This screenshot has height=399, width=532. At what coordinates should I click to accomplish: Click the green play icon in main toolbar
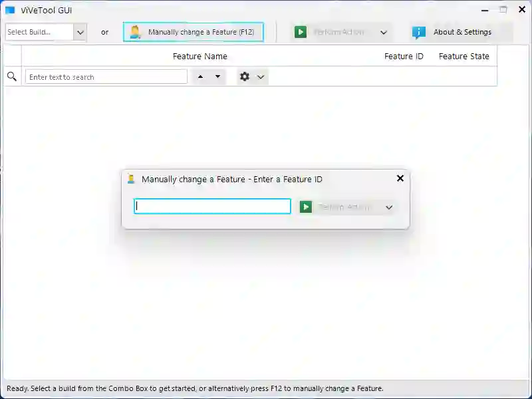coord(301,32)
